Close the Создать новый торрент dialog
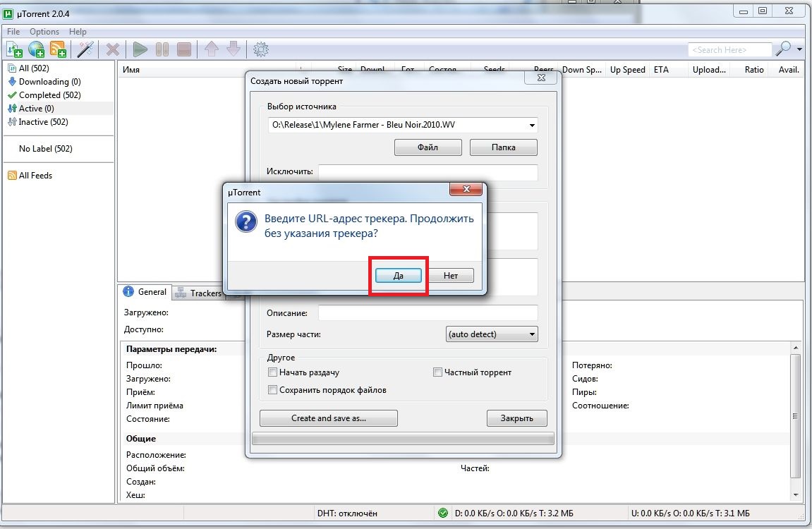The height and width of the screenshot is (529, 812). click(541, 78)
